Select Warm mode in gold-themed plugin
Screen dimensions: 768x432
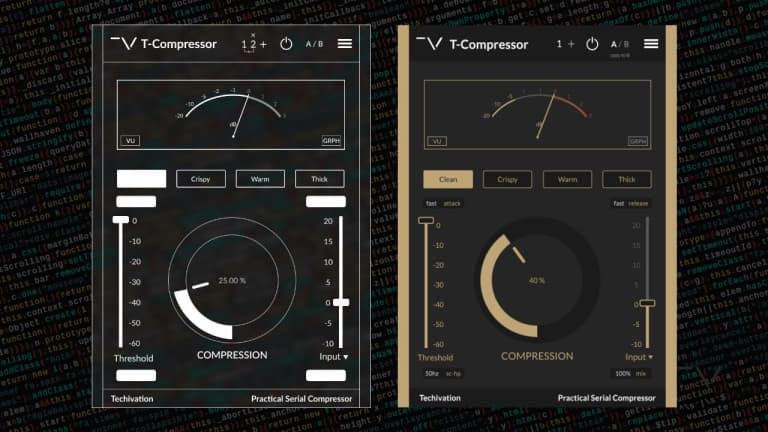[x=567, y=179]
